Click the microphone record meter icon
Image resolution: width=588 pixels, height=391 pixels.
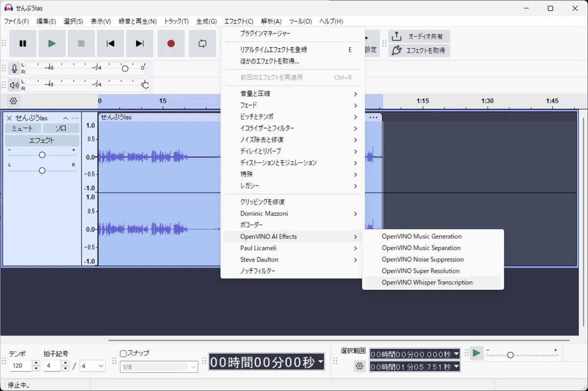coord(15,69)
